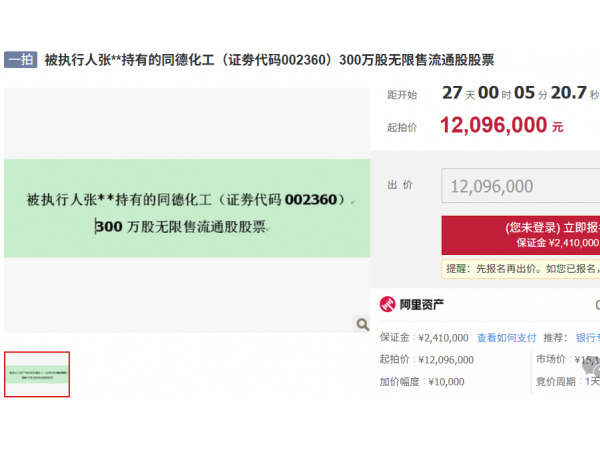Click the magnifier zoom icon on image

pos(363,324)
